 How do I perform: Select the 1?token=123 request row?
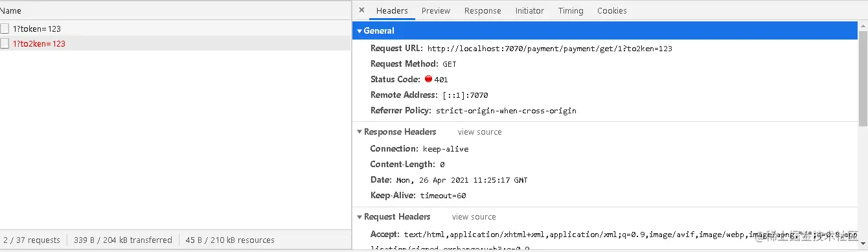[x=175, y=29]
